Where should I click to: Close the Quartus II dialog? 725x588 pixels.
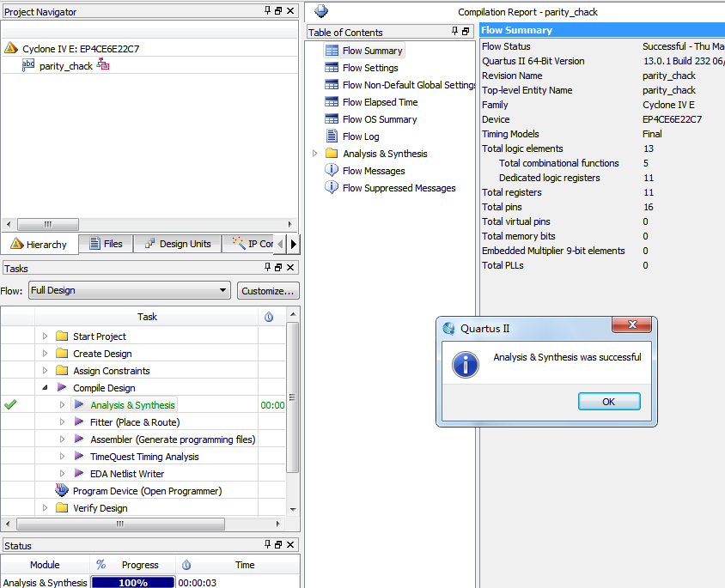(x=632, y=324)
